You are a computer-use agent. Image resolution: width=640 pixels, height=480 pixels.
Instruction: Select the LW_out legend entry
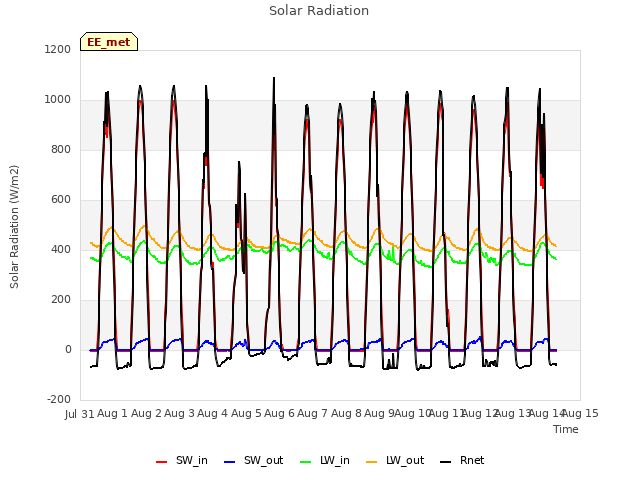pyautogui.click(x=395, y=460)
